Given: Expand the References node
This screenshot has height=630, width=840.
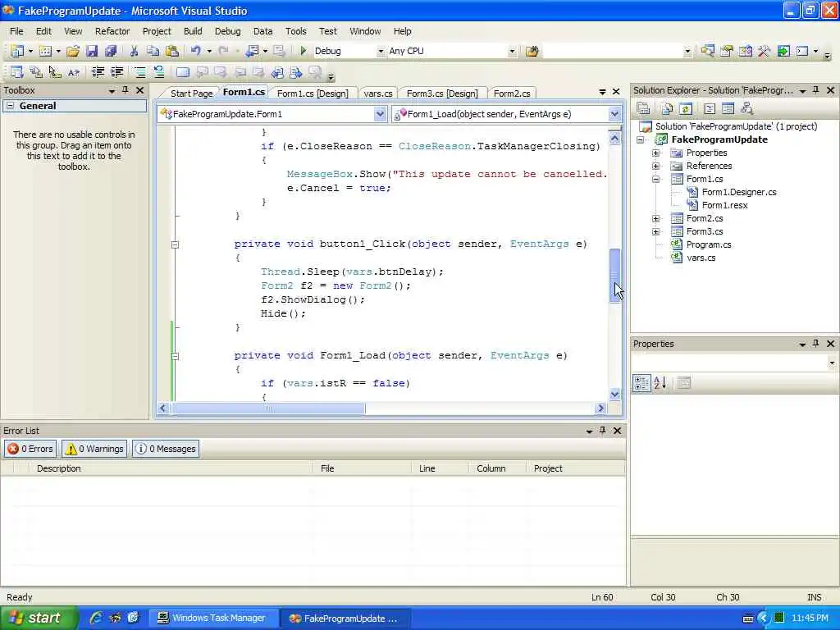Looking at the screenshot, I should tap(655, 166).
